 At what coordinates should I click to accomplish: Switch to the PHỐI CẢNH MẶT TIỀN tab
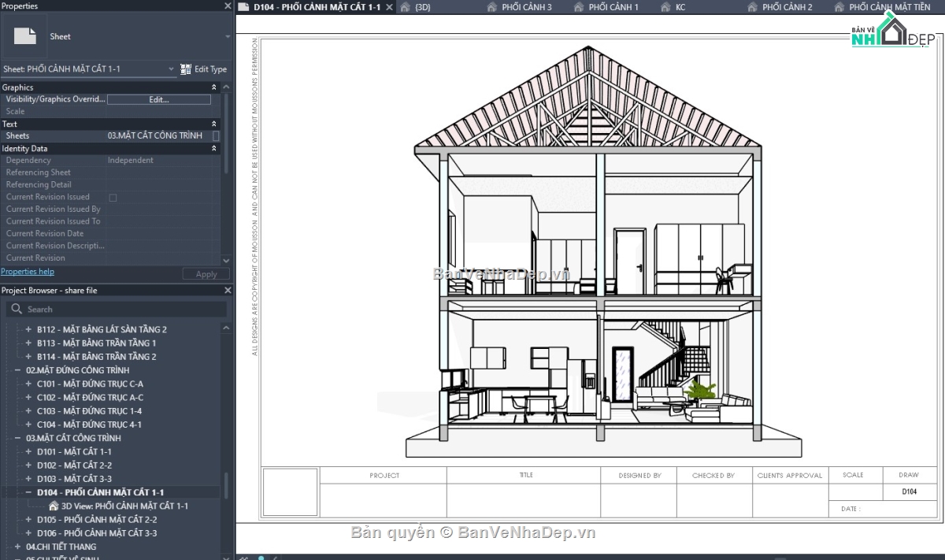pos(890,7)
